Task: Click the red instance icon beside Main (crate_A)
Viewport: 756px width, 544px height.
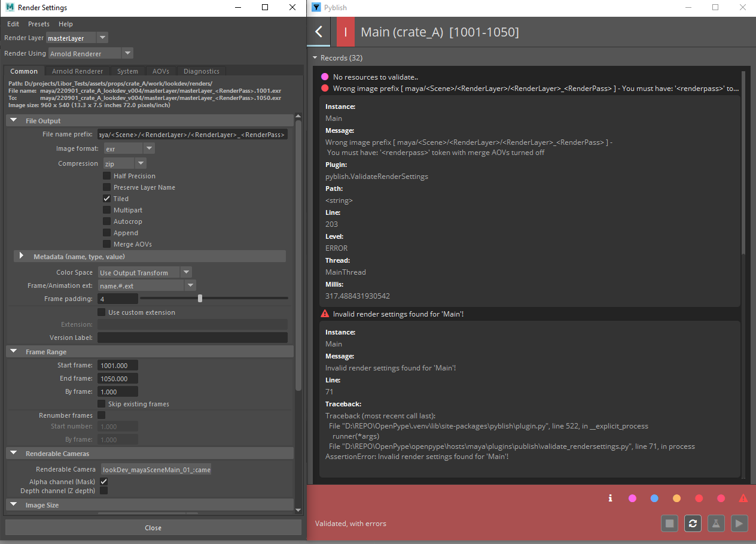Action: click(346, 32)
